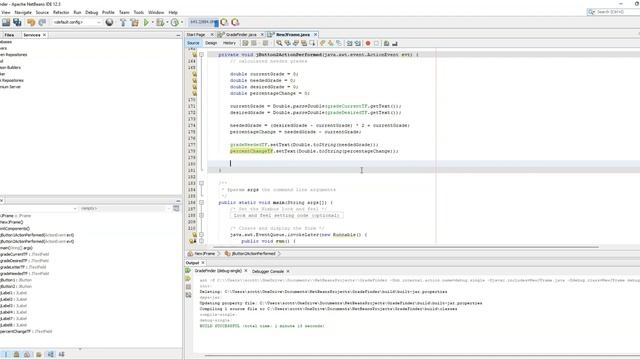
Task: Open the Window menu
Action: coord(156,13)
